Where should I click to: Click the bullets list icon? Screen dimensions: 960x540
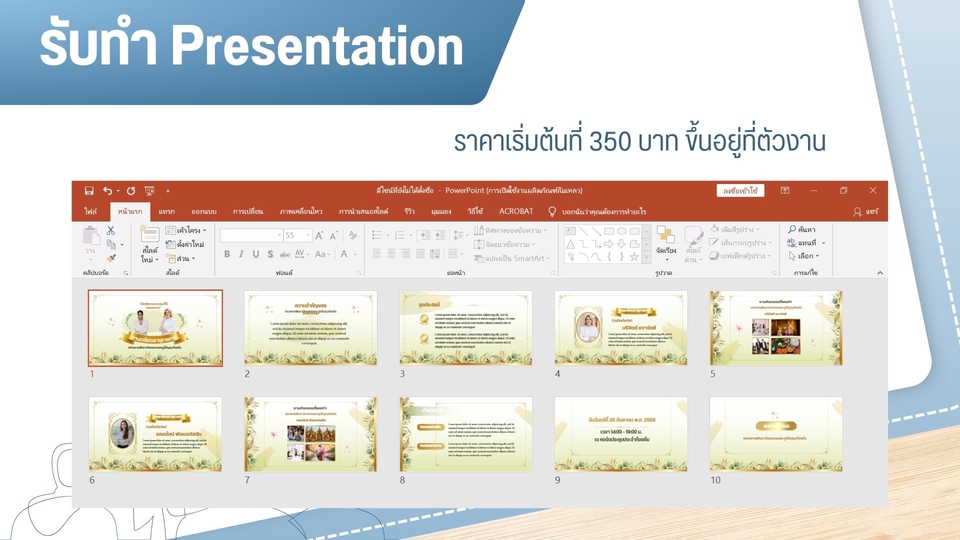pyautogui.click(x=377, y=235)
